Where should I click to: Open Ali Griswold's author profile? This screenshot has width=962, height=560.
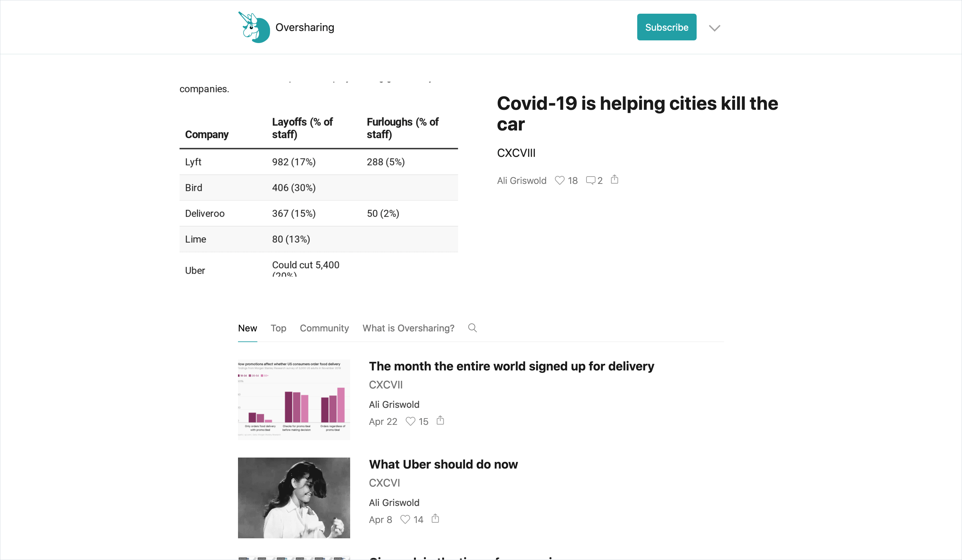pyautogui.click(x=521, y=180)
